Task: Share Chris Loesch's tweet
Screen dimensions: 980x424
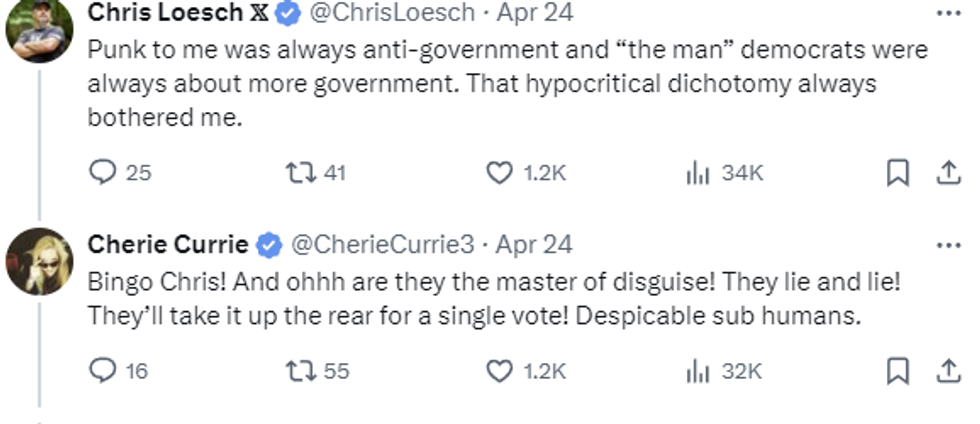Action: pos(945,173)
